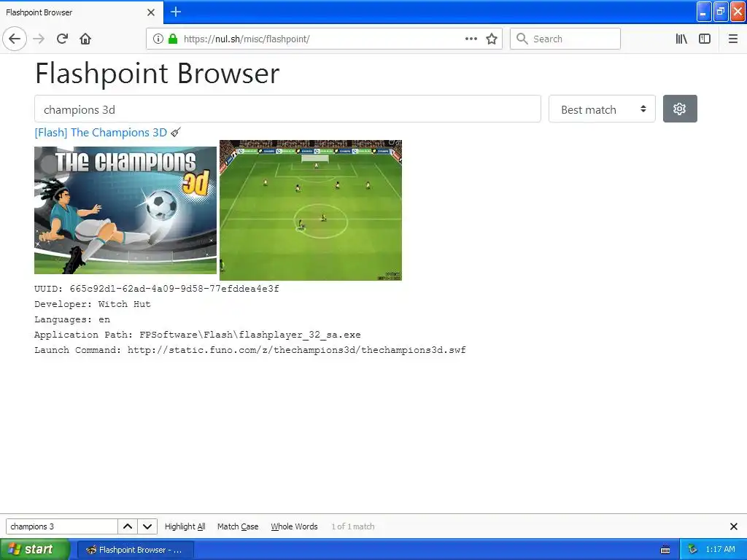
Task: Click the UUID line text
Action: (157, 289)
